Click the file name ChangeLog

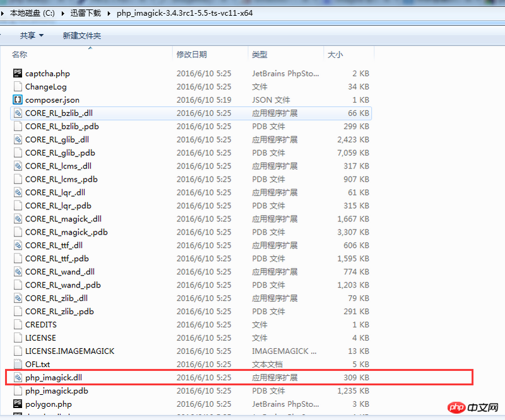(46, 86)
